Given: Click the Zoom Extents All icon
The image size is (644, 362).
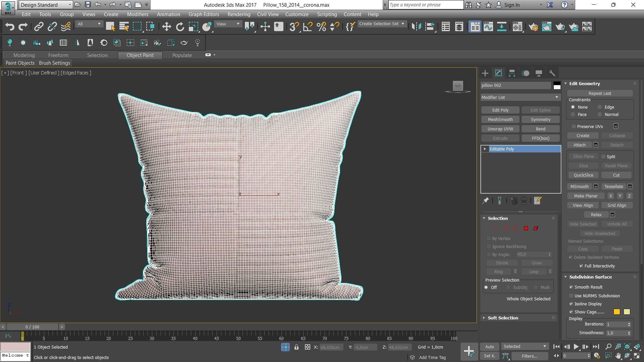Looking at the screenshot, I should pyautogui.click(x=637, y=347).
